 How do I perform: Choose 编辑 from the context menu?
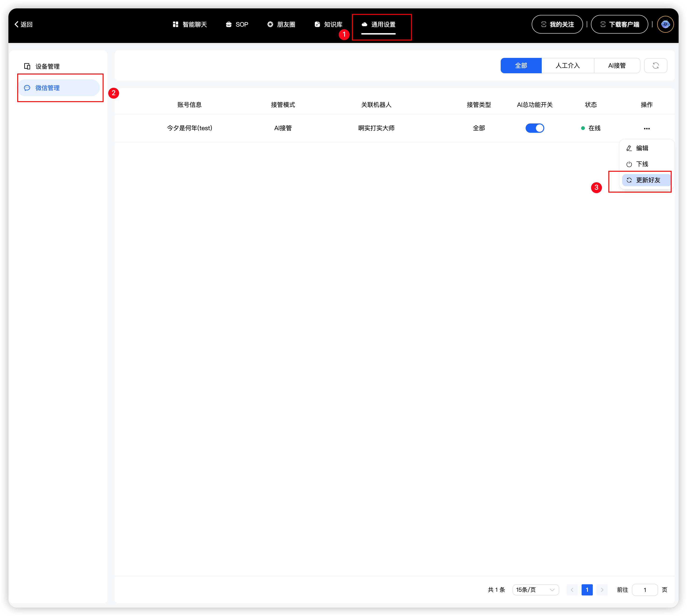[642, 148]
